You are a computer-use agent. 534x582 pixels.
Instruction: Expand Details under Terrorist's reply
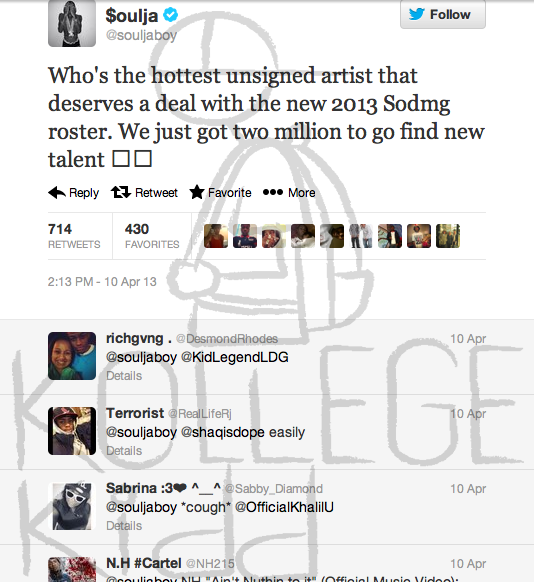124,451
